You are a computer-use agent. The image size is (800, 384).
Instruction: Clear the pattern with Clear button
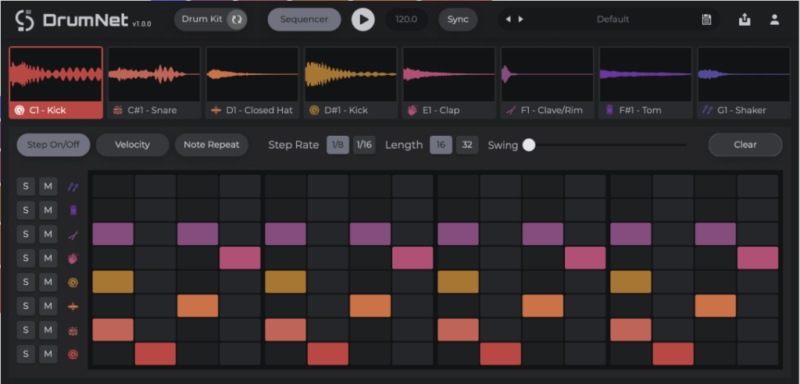pos(745,145)
